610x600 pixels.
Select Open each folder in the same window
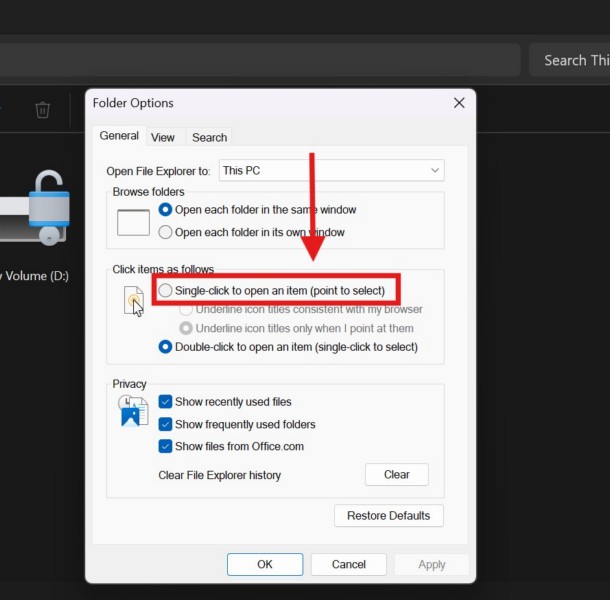tap(166, 210)
